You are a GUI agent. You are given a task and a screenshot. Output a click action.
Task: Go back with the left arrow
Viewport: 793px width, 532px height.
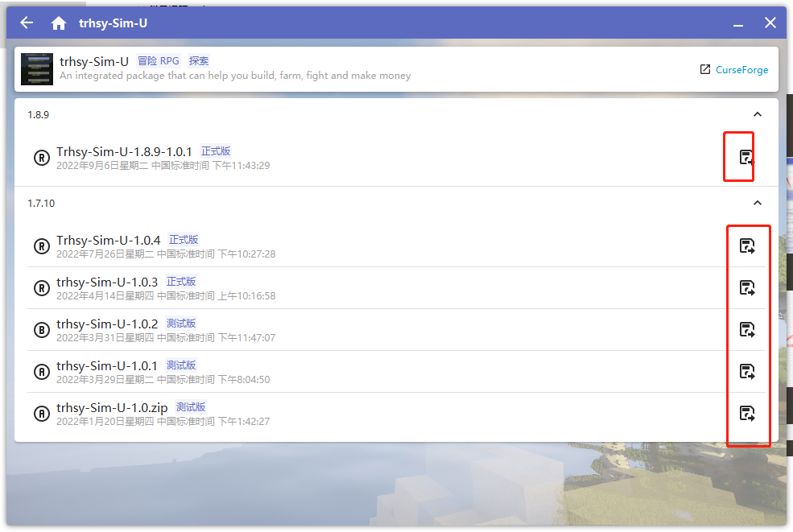click(27, 23)
